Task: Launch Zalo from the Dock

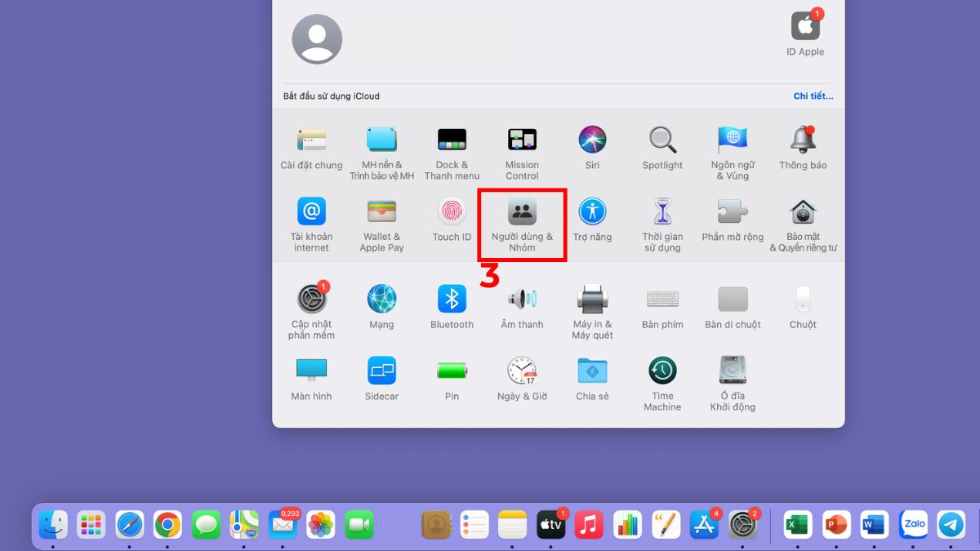Action: (x=914, y=525)
